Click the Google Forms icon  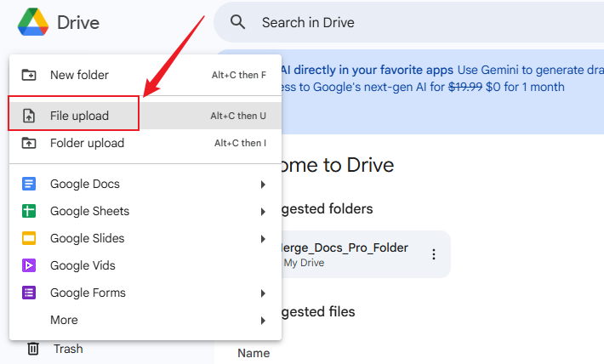(x=29, y=293)
